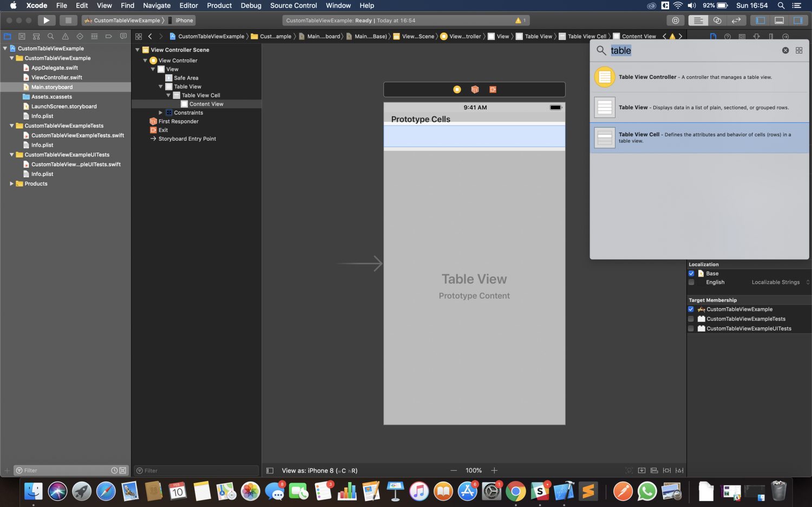Check CustomTableViewExampleTests target membership
Viewport: 812px width, 507px height.
click(x=691, y=319)
